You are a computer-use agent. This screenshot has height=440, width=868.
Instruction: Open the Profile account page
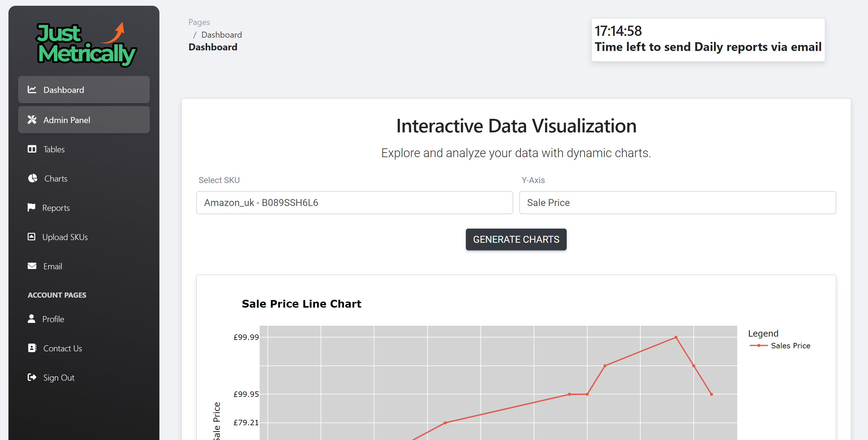pos(84,319)
